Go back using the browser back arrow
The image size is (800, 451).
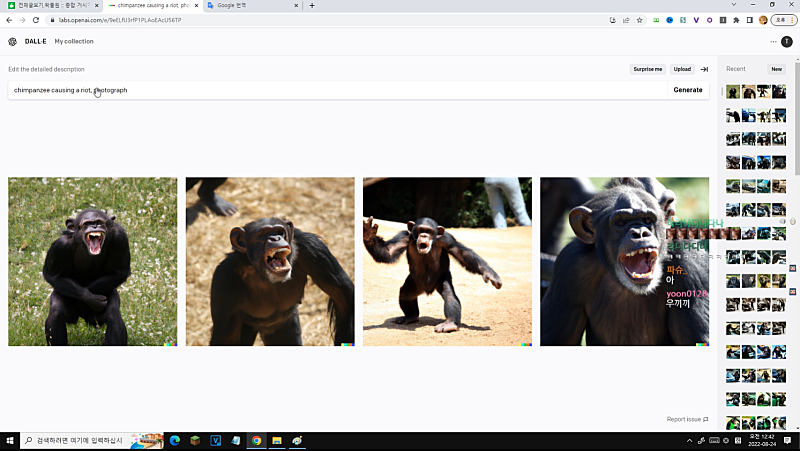[9, 19]
